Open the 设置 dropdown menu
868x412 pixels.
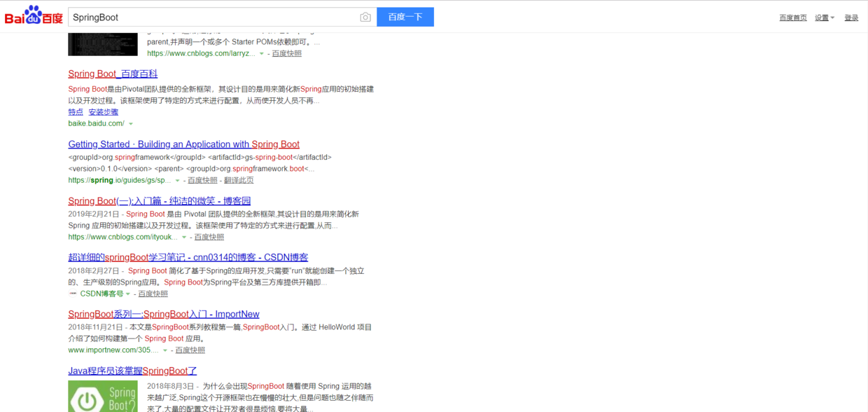[x=825, y=18]
